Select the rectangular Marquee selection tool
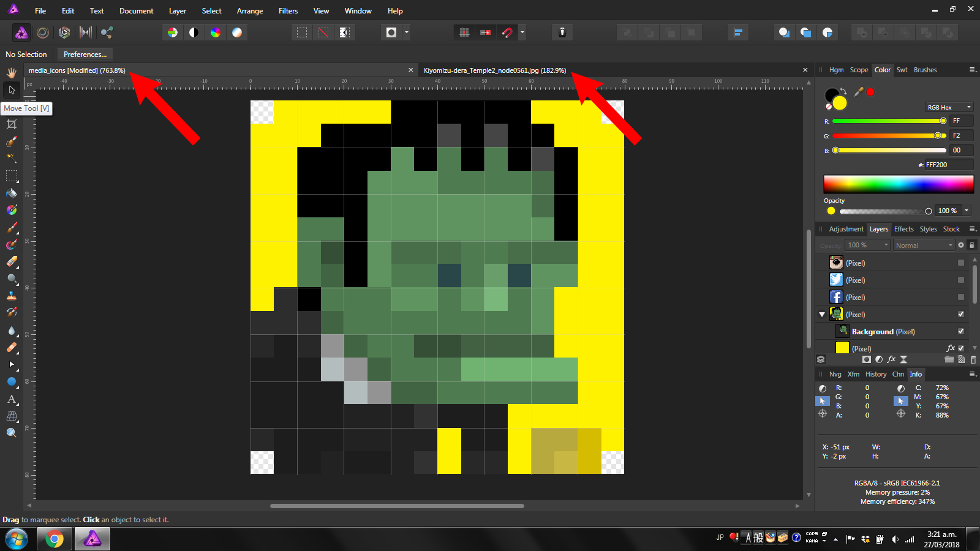The image size is (980, 551). (12, 176)
